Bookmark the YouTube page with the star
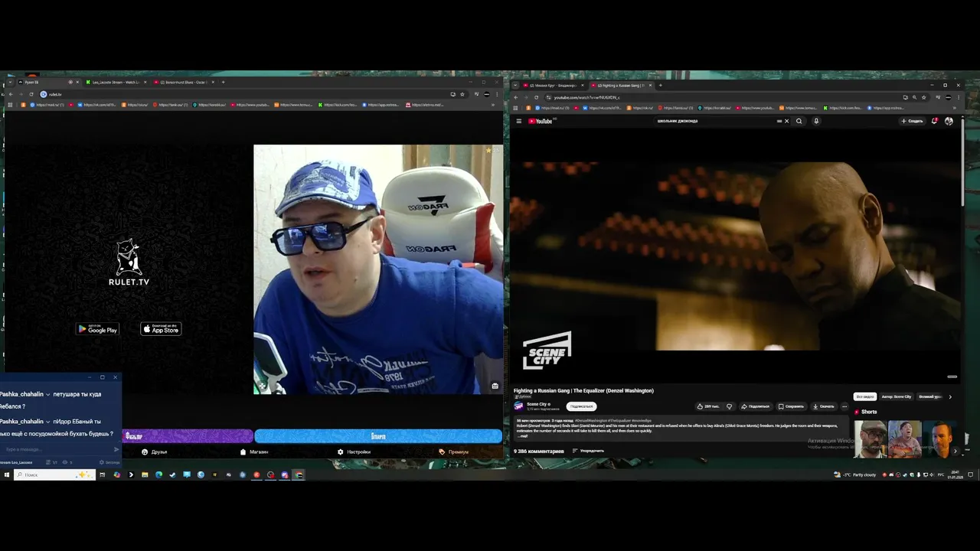Screen dimensions: 980x551 coord(923,97)
